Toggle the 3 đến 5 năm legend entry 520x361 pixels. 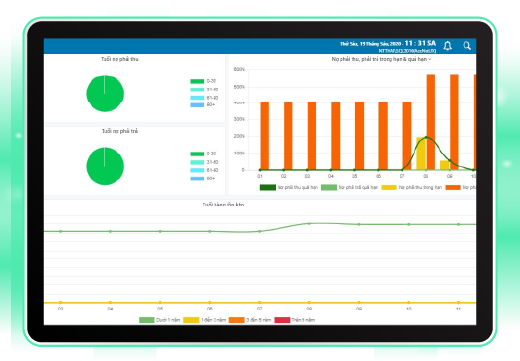250,320
